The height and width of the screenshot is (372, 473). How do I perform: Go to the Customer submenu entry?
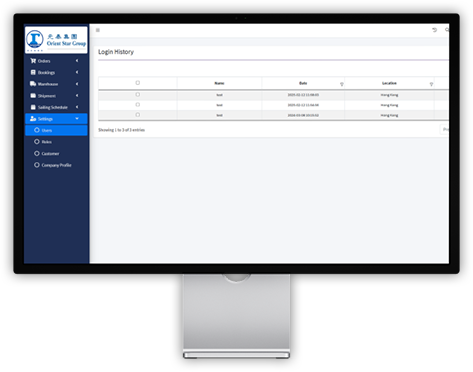(x=56, y=153)
